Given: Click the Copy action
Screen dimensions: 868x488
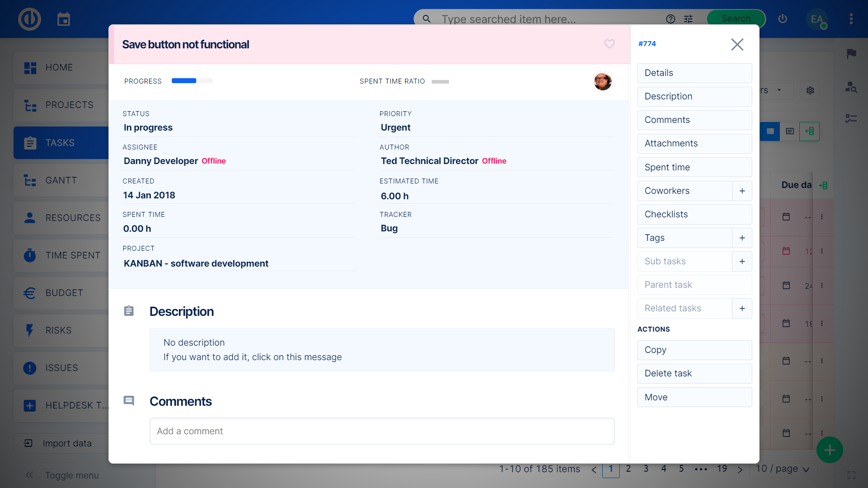Looking at the screenshot, I should pos(694,350).
